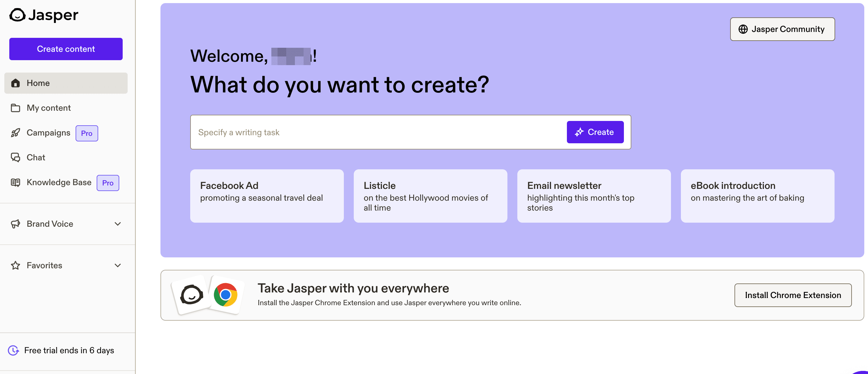The image size is (868, 374).
Task: Click the Campaigns rocket icon
Action: (x=15, y=133)
